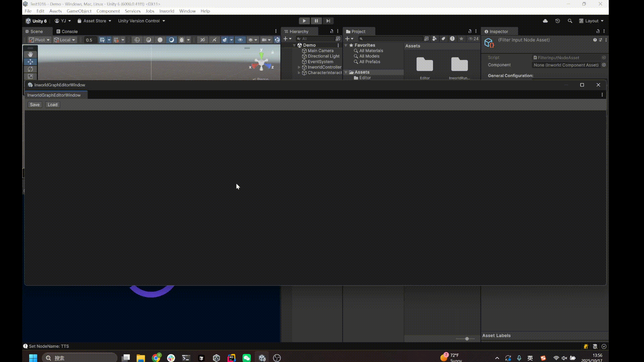Click the Load button in InworldGraphEditorWindow
The height and width of the screenshot is (362, 644).
point(52,105)
